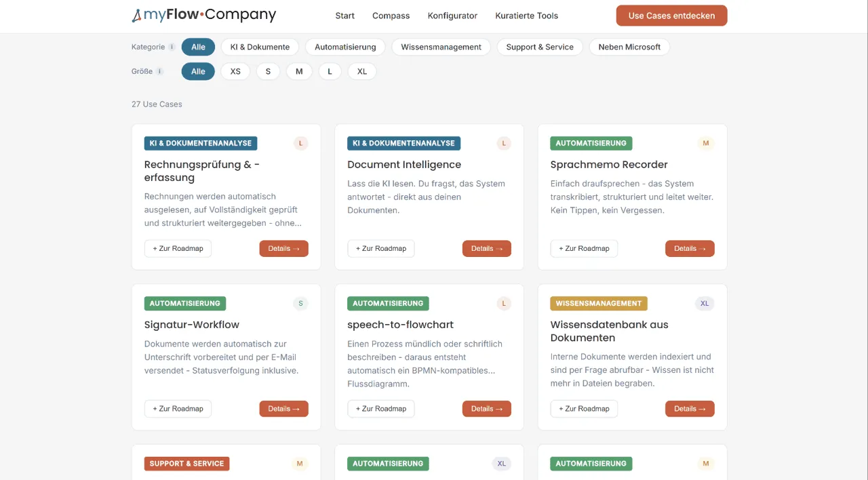Select the KI & Dokumente category filter
Viewport: 868px width, 480px height.
[260, 47]
